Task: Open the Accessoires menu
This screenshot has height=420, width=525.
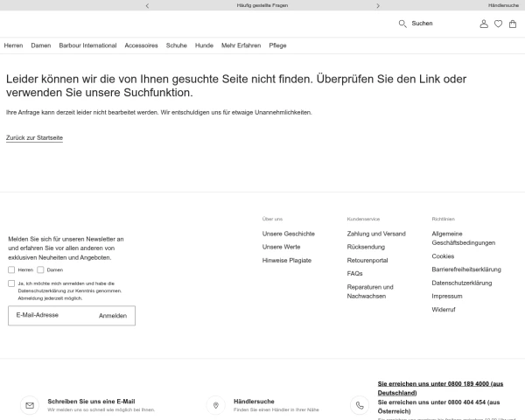Action: pos(141,45)
